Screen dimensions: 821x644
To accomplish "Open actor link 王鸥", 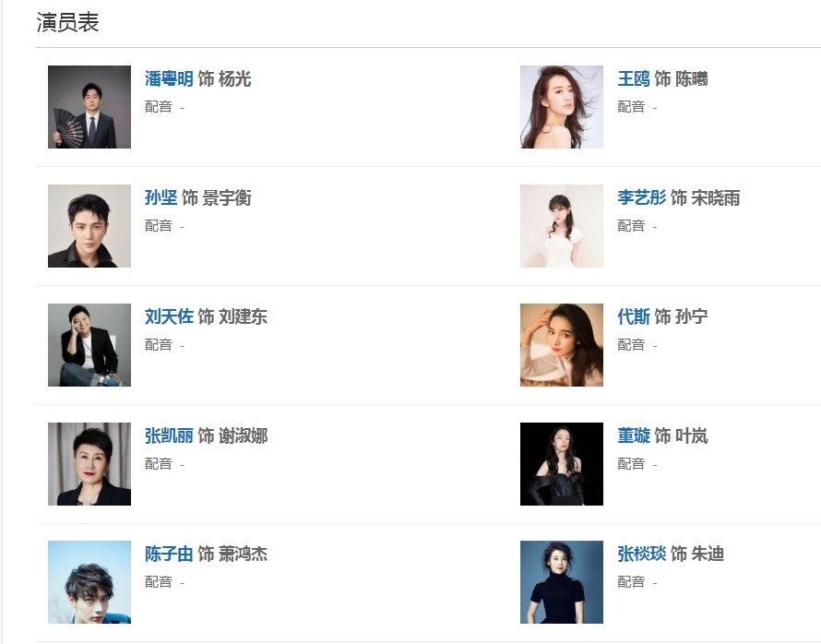I will pyautogui.click(x=634, y=79).
